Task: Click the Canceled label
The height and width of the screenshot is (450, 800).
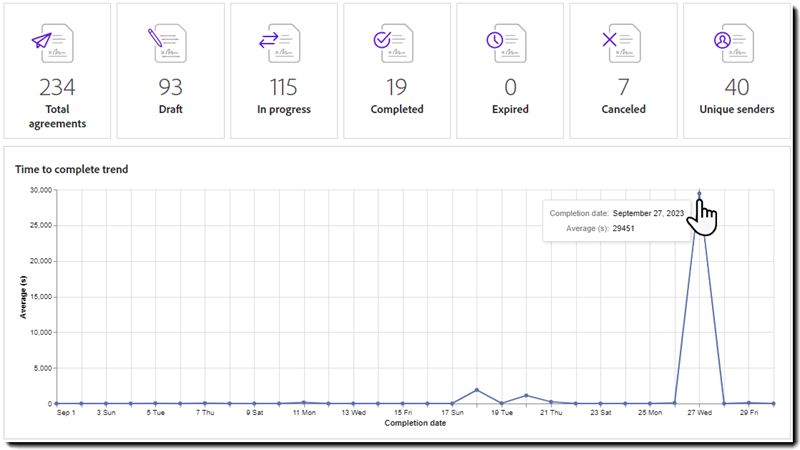Action: click(623, 109)
